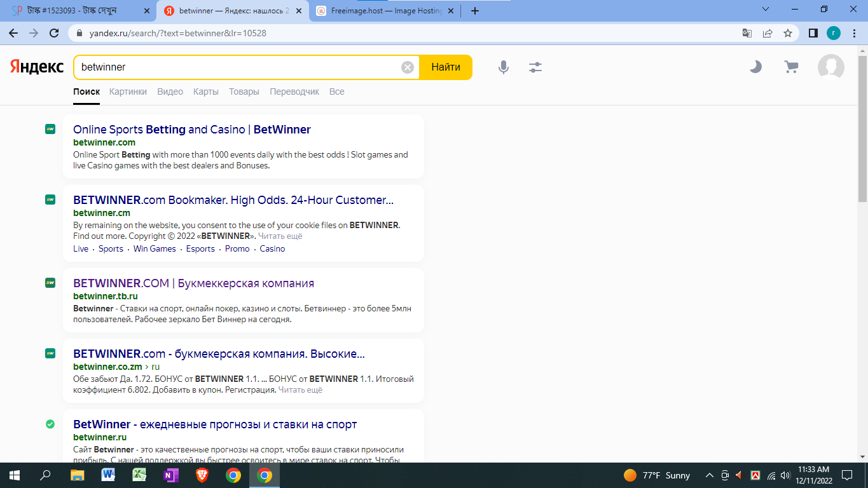View site information lock icon
868x488 pixels.
coord(79,33)
